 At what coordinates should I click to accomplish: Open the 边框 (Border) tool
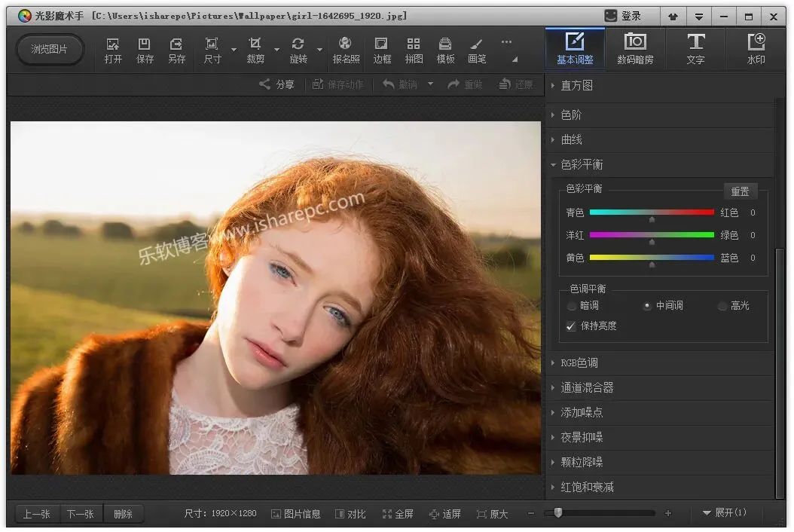pos(382,50)
